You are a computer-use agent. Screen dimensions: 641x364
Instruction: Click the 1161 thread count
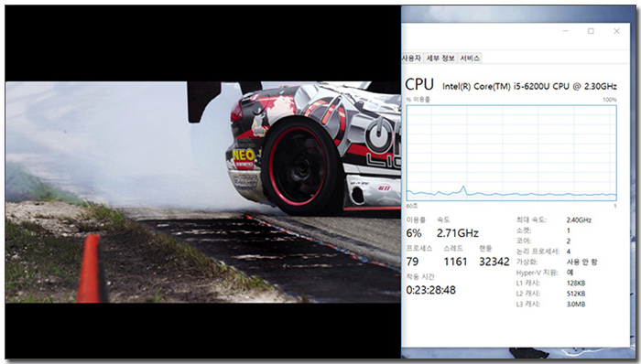point(455,262)
